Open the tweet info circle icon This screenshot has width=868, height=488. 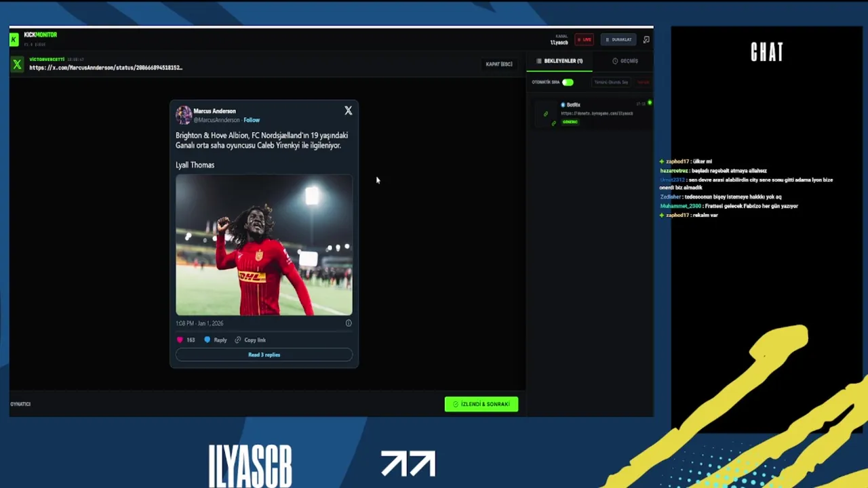(349, 323)
